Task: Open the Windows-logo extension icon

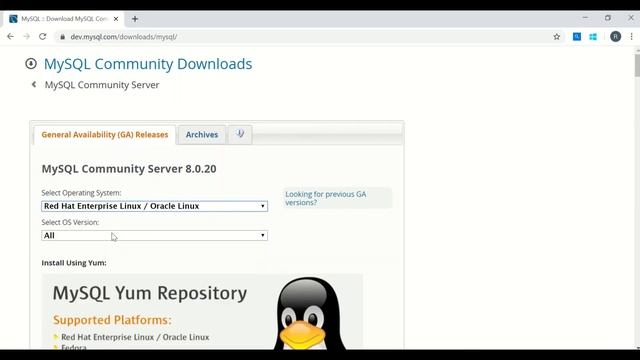Action: (593, 37)
